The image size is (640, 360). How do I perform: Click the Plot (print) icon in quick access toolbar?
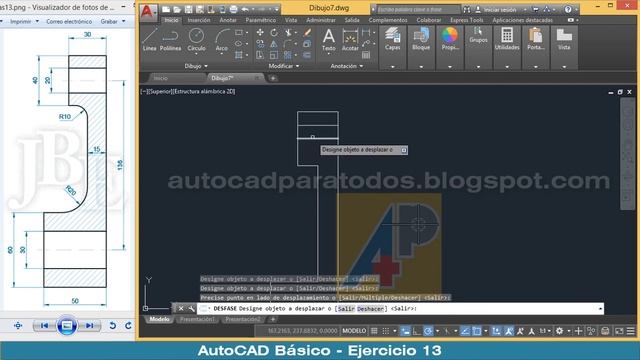click(x=233, y=9)
